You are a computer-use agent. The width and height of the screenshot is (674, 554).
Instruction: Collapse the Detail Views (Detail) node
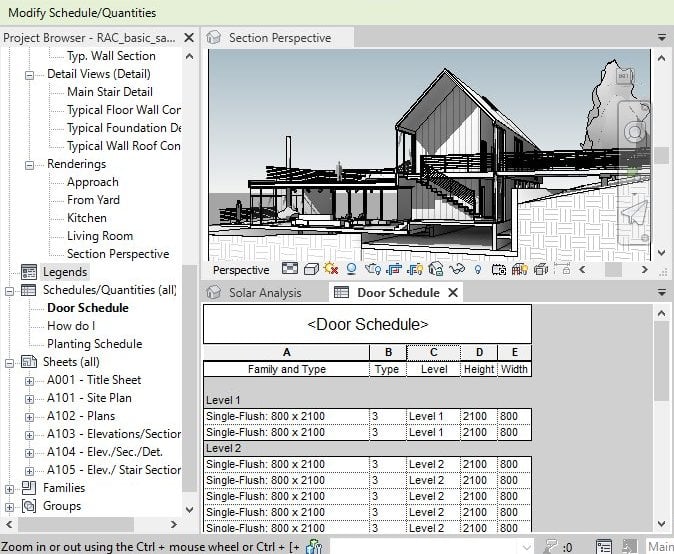[x=29, y=75]
